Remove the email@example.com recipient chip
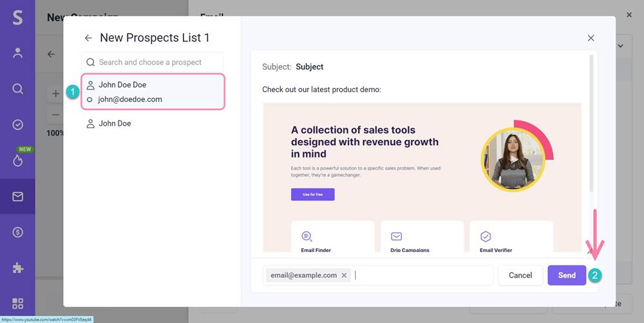 [x=344, y=275]
